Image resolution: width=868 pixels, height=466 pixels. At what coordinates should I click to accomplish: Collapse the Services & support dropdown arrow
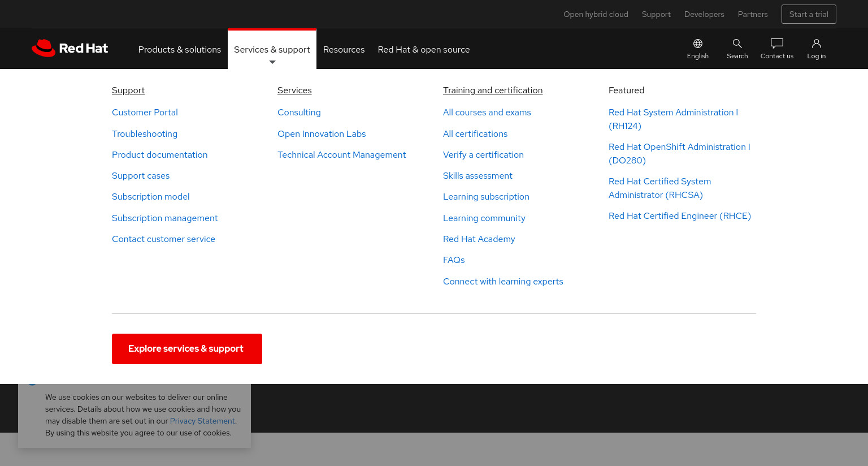(272, 62)
